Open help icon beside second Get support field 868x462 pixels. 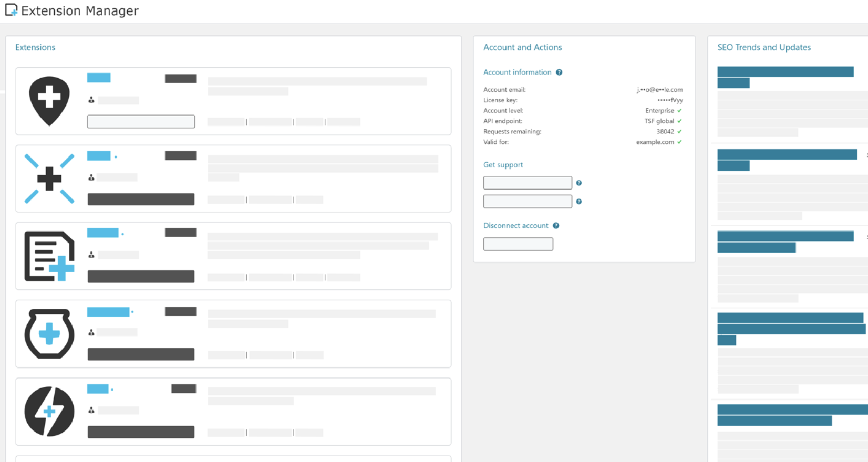578,202
